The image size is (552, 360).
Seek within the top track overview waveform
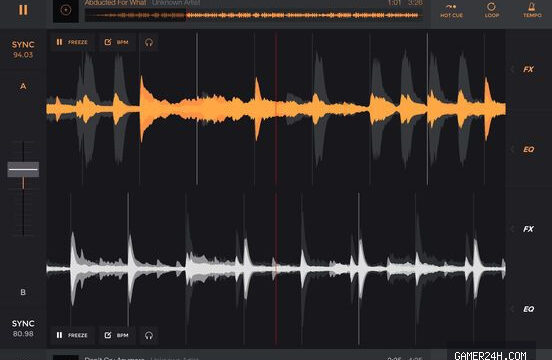coord(253,15)
